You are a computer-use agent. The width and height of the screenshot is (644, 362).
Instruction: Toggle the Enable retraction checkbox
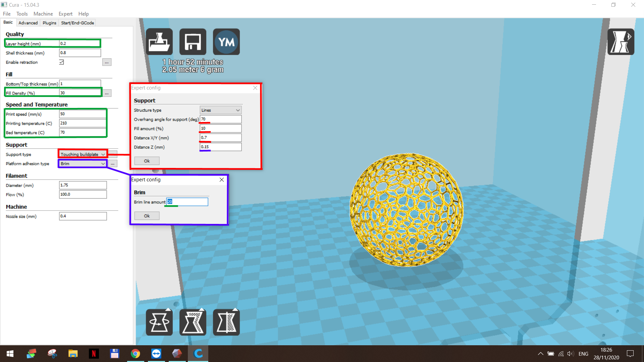click(x=62, y=62)
